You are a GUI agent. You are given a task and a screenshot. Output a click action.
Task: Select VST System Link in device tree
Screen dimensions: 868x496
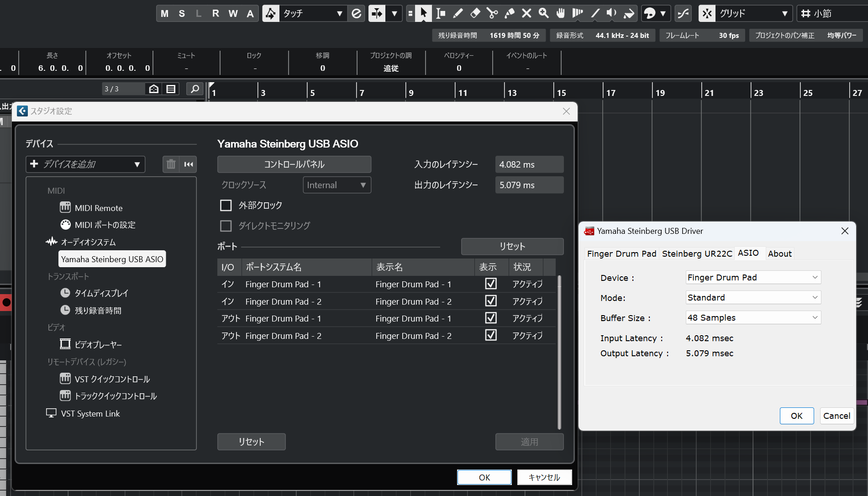90,413
